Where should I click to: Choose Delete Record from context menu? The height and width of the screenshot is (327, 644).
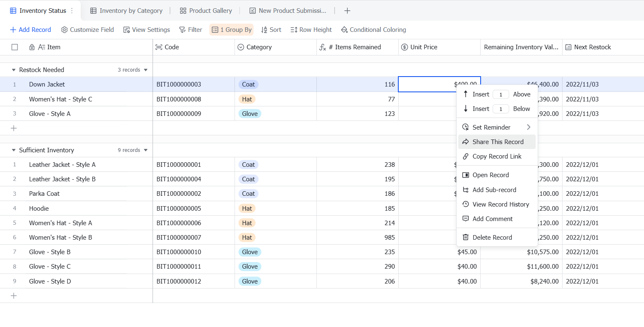click(497, 237)
